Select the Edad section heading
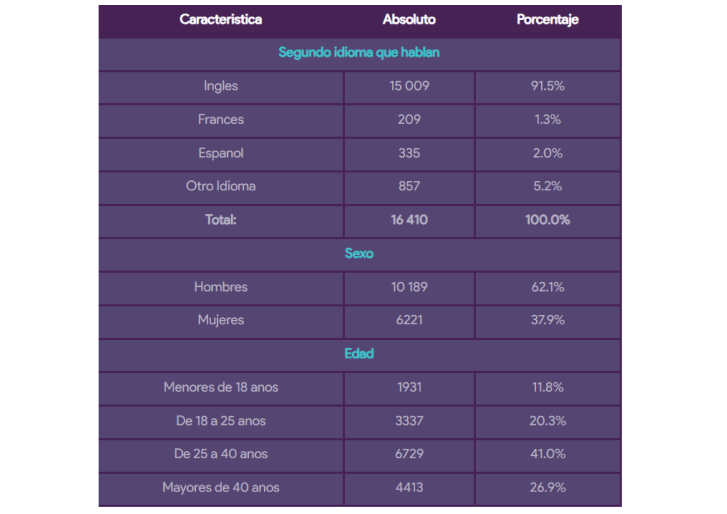The height and width of the screenshot is (514, 727). coord(359,354)
